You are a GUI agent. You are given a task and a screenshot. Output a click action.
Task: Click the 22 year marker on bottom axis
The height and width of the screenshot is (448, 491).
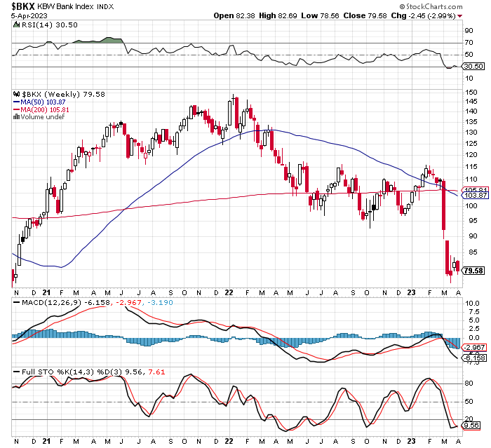pyautogui.click(x=229, y=441)
